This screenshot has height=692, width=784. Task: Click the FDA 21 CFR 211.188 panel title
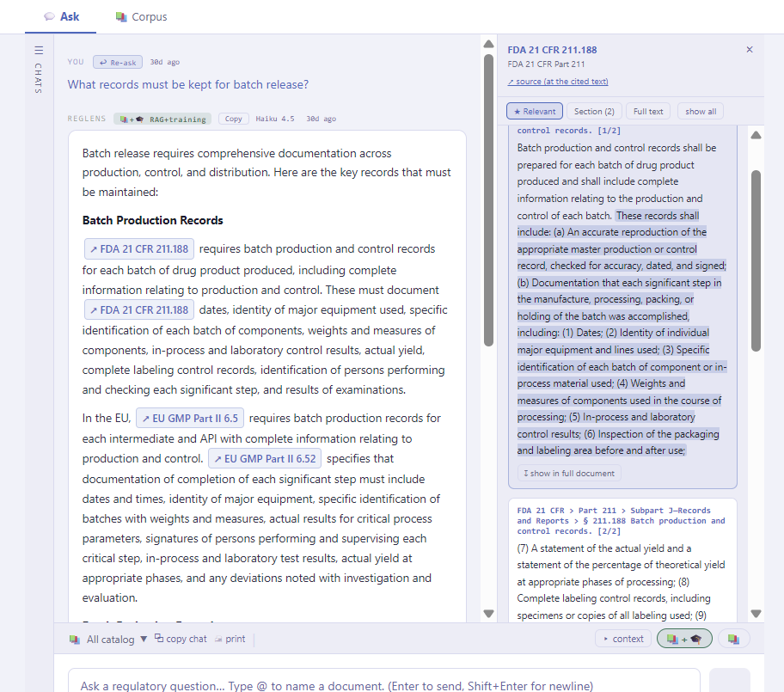pyautogui.click(x=552, y=50)
